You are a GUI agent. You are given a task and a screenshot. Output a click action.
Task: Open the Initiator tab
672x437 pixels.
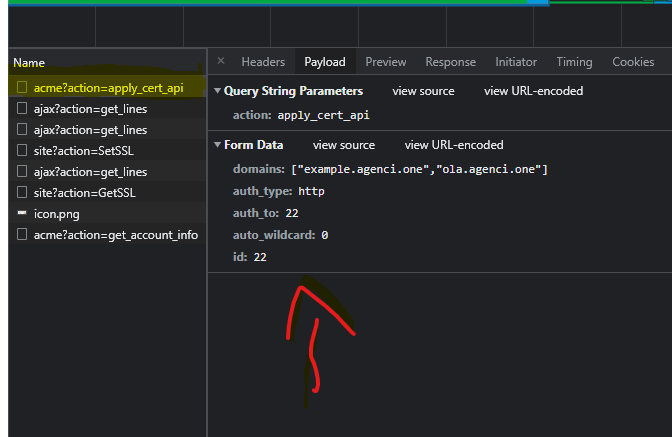516,62
